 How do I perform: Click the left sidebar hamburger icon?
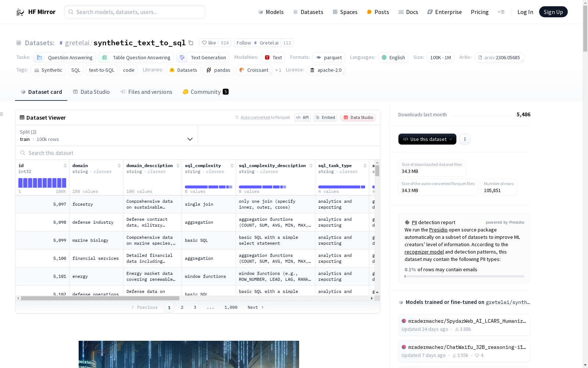(x=2, y=114)
